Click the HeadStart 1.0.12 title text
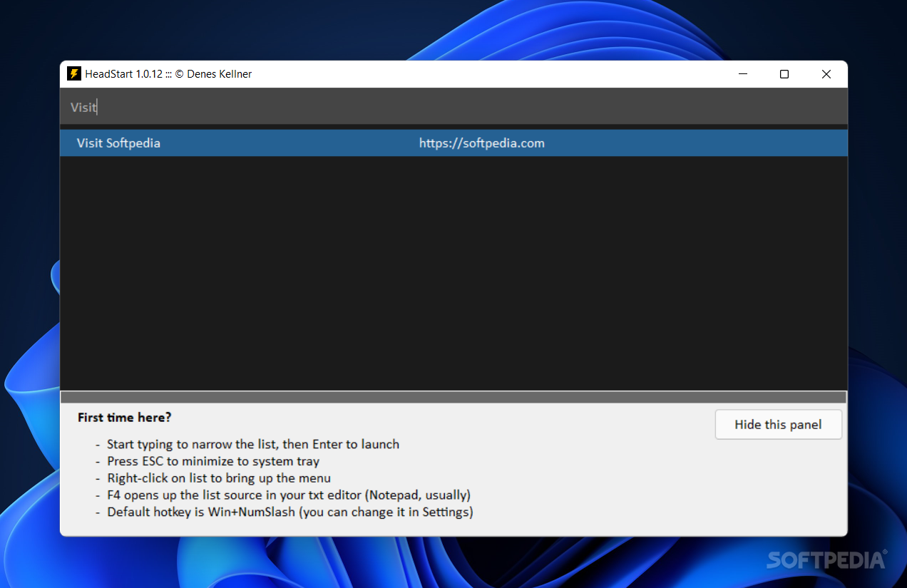The width and height of the screenshot is (907, 588). click(x=168, y=74)
